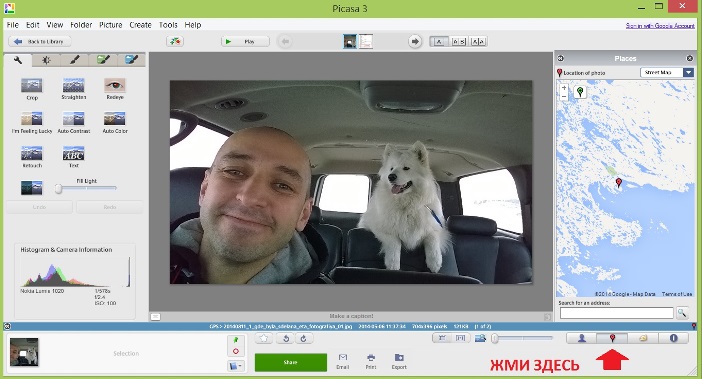
Task: Click the Export folder icon
Action: [399, 361]
